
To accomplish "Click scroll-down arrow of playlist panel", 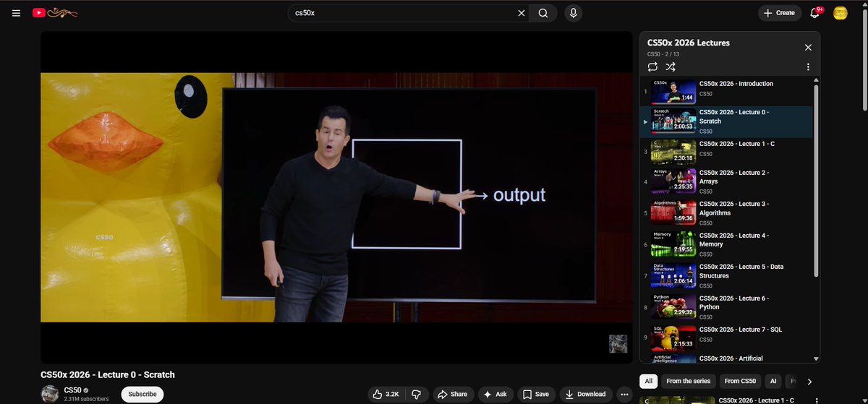I will pyautogui.click(x=817, y=358).
